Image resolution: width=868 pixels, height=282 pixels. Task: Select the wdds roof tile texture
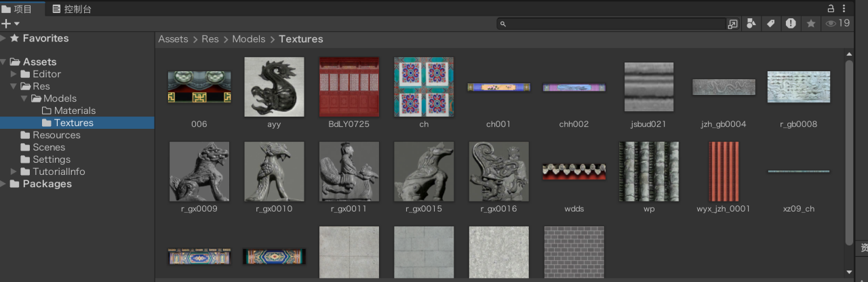pos(574,172)
